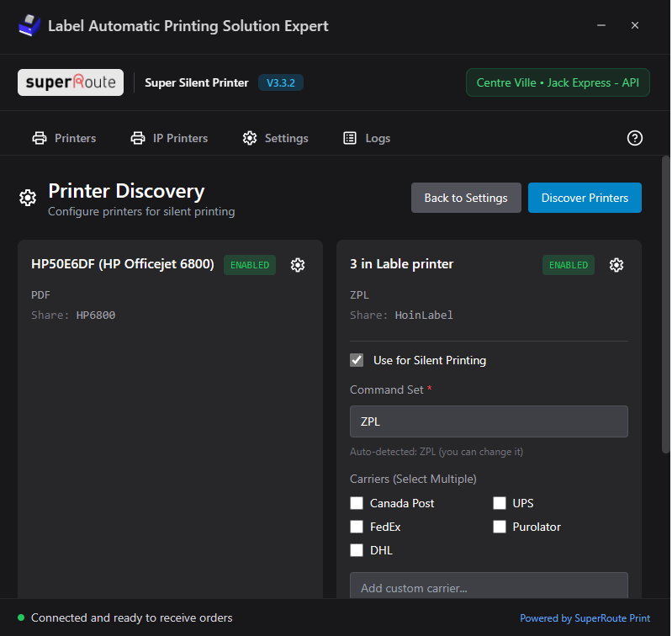Check the Purolator carrier option
This screenshot has height=636, width=672.
tap(500, 527)
